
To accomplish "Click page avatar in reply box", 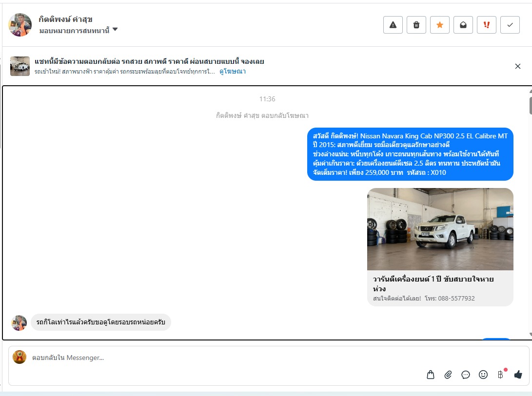I will click(20, 357).
